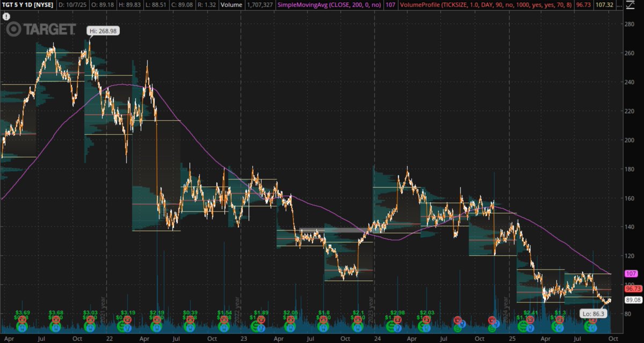Click the $1.54 earnings label
Viewport: 644px width, 343px height.
pyautogui.click(x=225, y=312)
